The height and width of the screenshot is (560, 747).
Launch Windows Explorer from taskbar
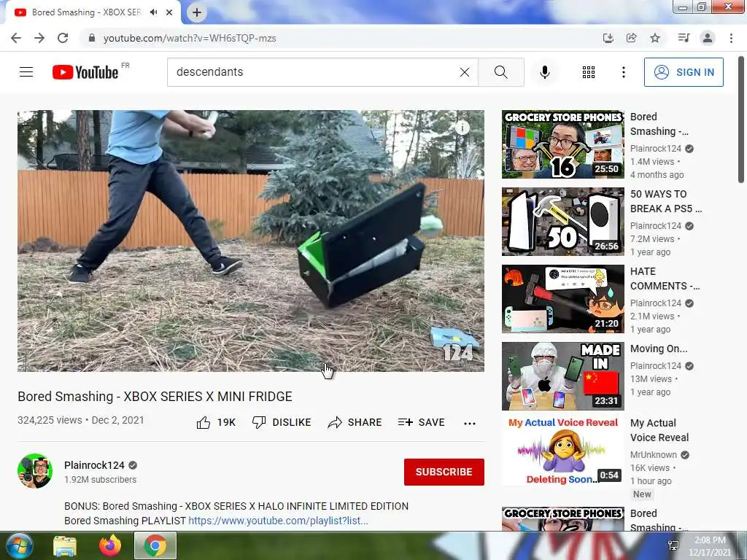65,545
